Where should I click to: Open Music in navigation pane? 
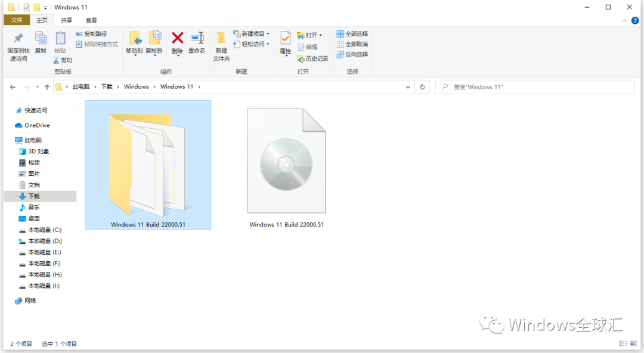click(30, 207)
